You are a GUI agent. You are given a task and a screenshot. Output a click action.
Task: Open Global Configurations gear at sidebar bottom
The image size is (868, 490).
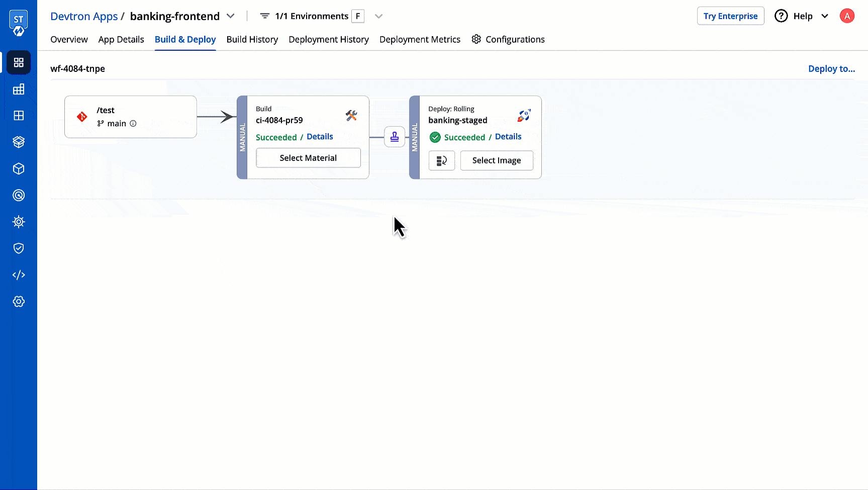(x=19, y=301)
